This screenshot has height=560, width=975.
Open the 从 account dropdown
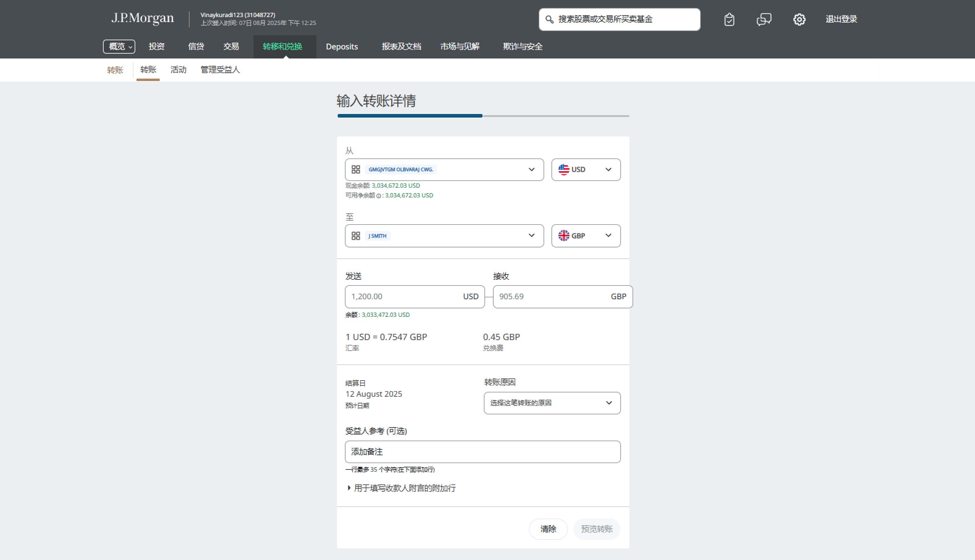[444, 170]
